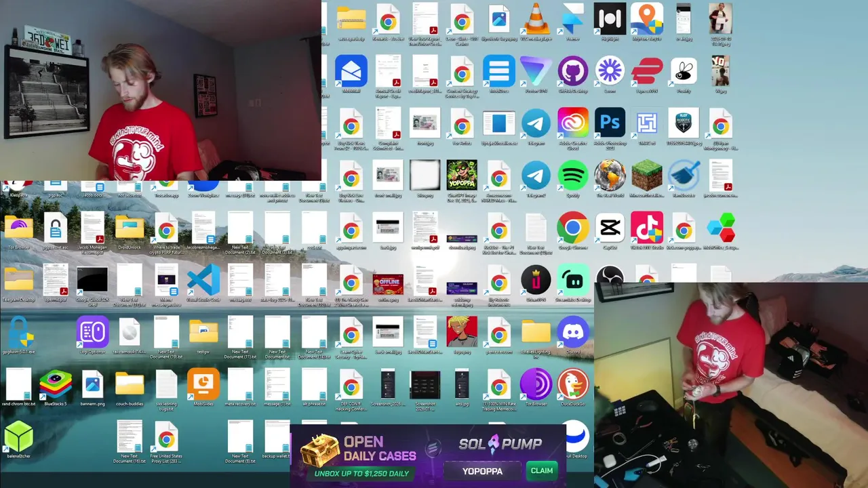Select the iMyFone AnyTo map pin icon
This screenshot has width=868, height=488.
[647, 19]
